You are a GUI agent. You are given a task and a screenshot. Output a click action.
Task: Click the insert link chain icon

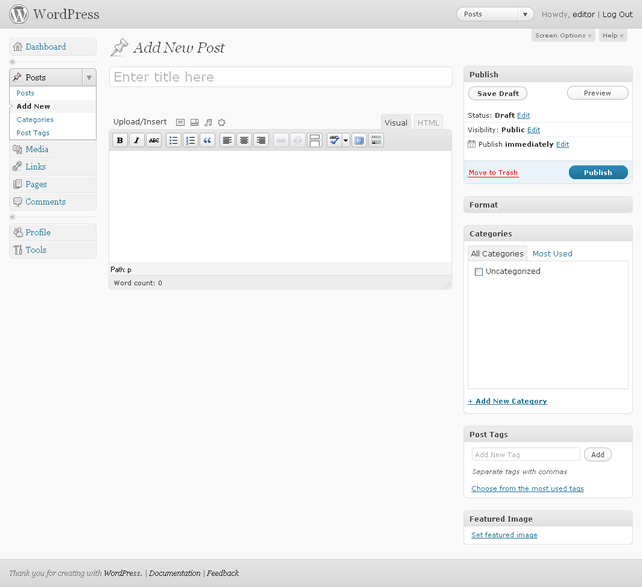coord(281,140)
